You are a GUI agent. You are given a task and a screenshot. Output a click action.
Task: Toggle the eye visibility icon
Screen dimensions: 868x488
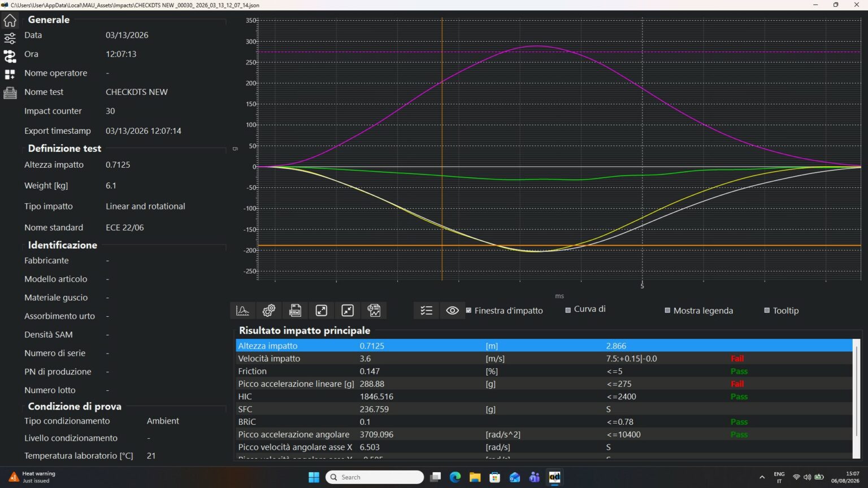click(452, 310)
